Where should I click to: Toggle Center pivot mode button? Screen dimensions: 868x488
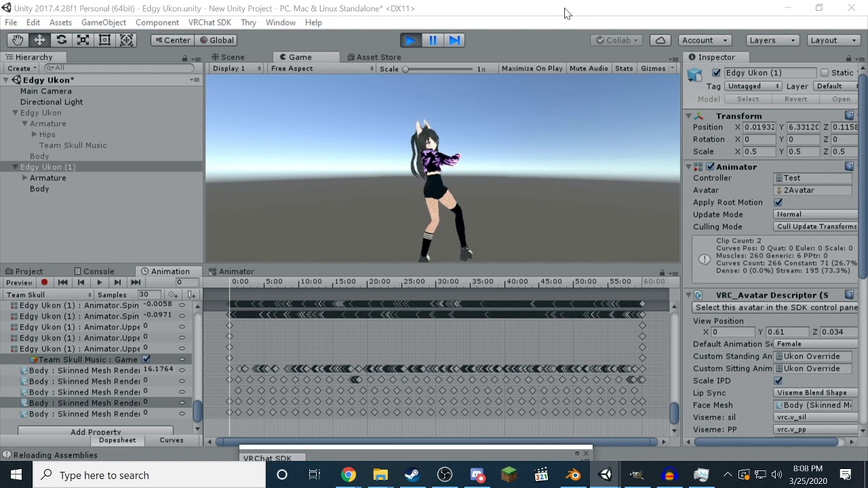[x=172, y=40]
